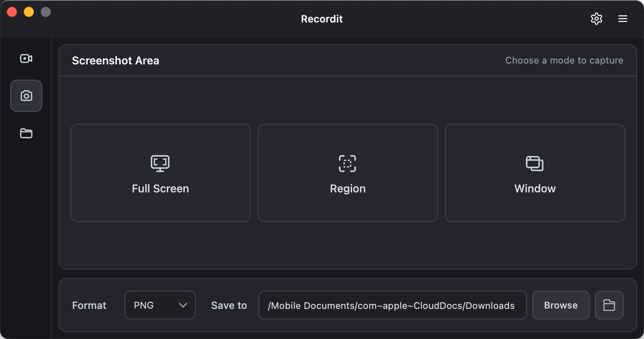Screen dimensions: 644x339
Task: Click the Browse button
Action: click(561, 305)
